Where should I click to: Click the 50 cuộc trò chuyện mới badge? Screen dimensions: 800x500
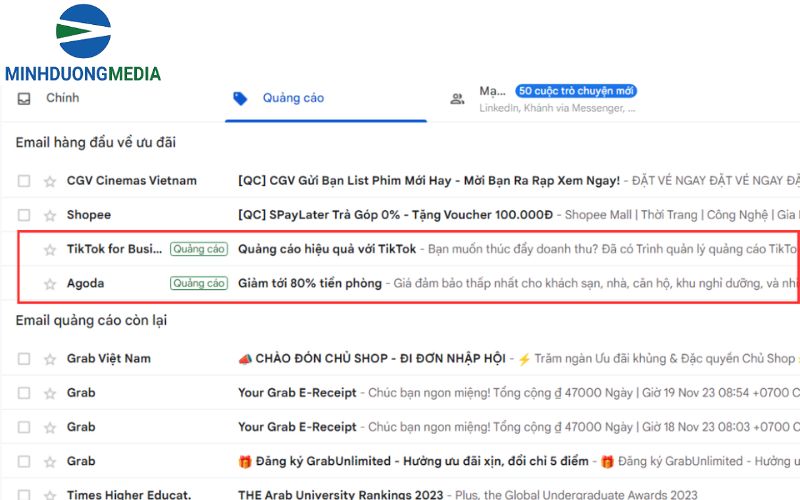[x=576, y=91]
